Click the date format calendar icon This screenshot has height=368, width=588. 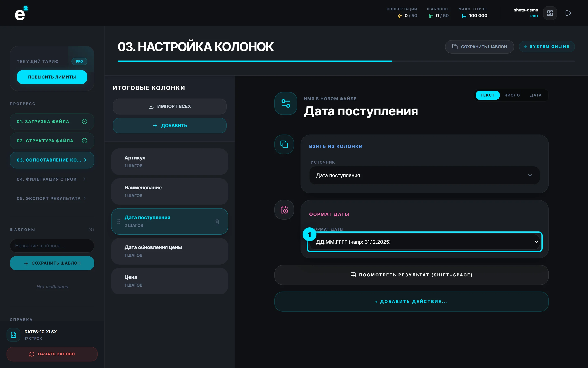(284, 210)
